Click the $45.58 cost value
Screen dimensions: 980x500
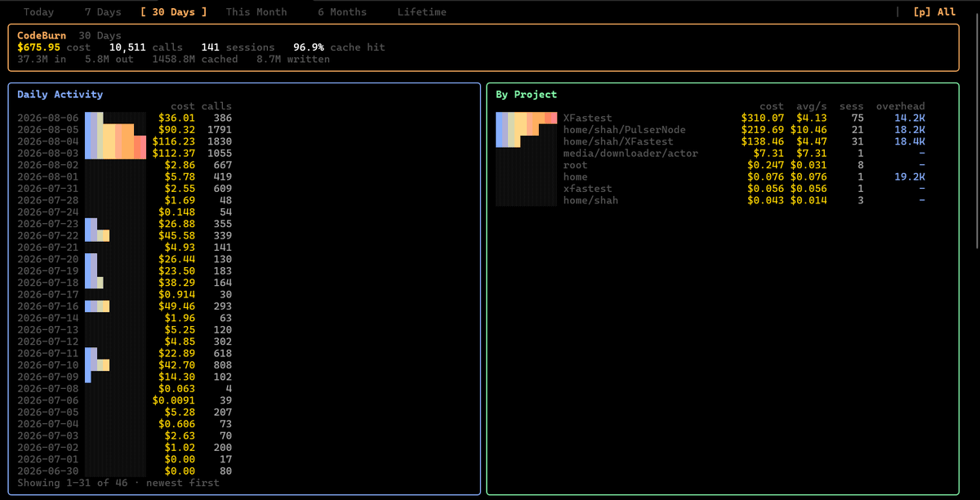(176, 236)
